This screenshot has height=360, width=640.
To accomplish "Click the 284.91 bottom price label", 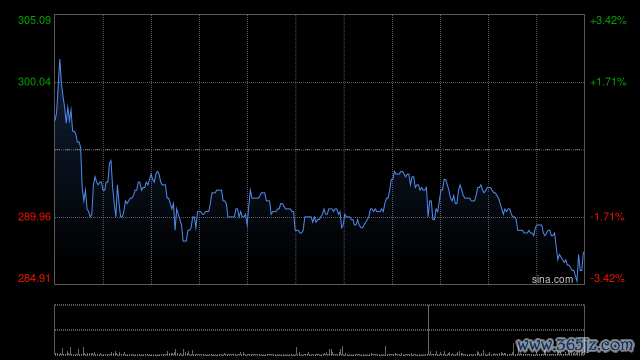I will tap(34, 278).
